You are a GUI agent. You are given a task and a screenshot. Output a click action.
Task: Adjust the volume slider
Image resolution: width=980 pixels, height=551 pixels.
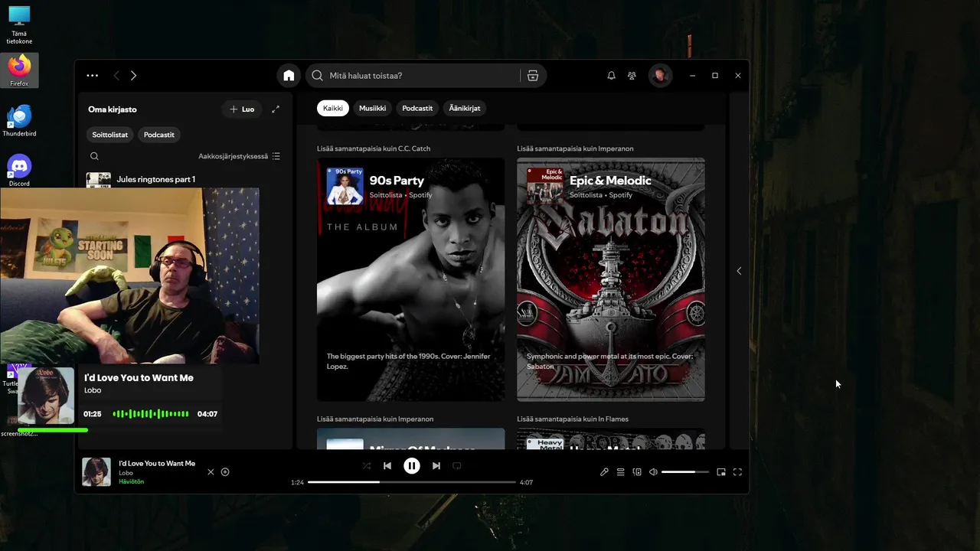click(684, 472)
